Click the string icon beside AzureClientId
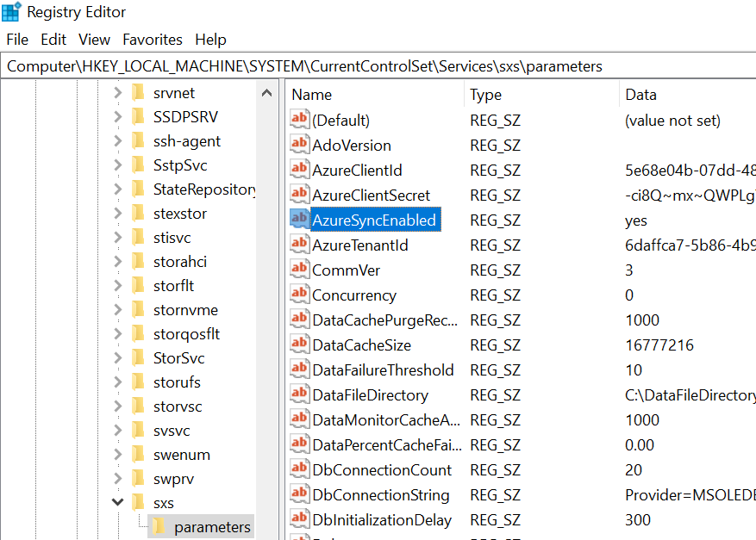This screenshot has width=756, height=540. click(x=299, y=170)
